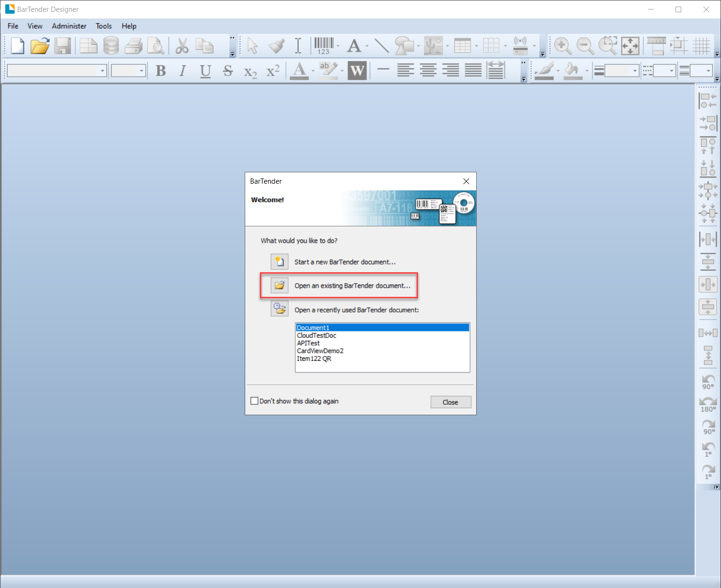Select CloudTestDoc in recent documents list

317,335
